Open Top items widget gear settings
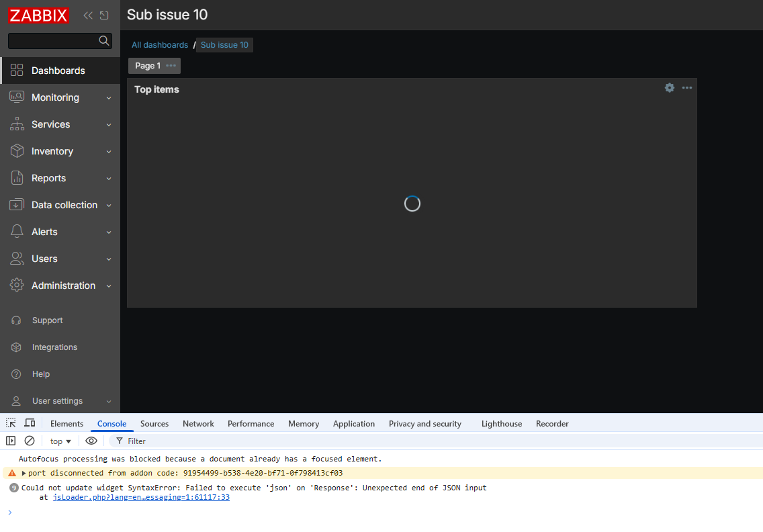Image resolution: width=763 pixels, height=532 pixels. [x=669, y=88]
